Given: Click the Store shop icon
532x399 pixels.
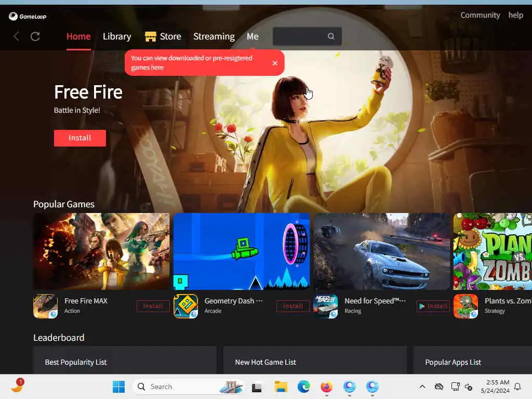Looking at the screenshot, I should (150, 36).
